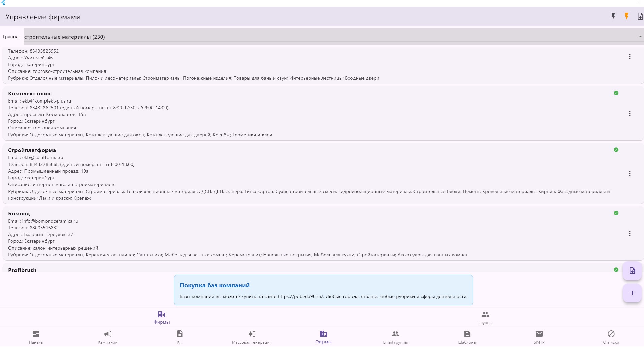The width and height of the screenshot is (644, 347).
Task: Open the Шаблоны templates section
Action: pyautogui.click(x=467, y=337)
